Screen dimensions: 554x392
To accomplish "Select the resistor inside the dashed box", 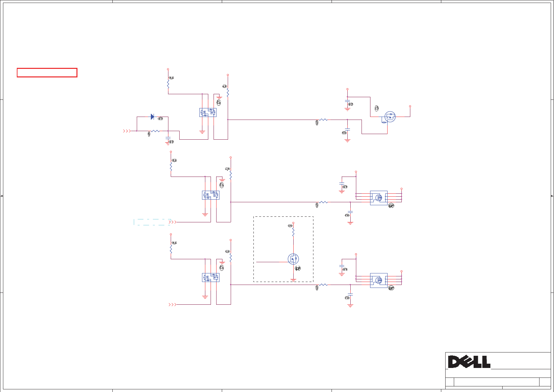I will click(x=293, y=232).
